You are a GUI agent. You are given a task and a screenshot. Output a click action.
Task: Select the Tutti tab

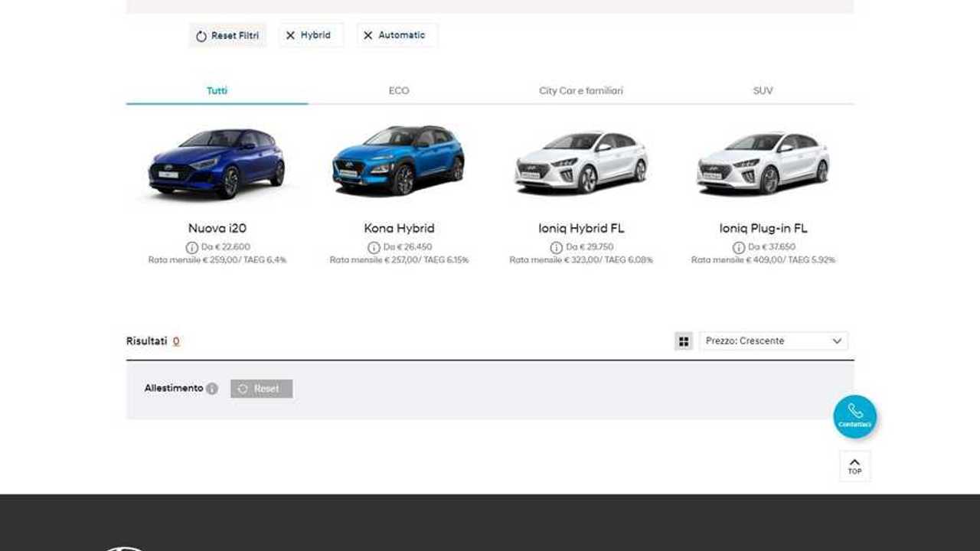click(217, 90)
